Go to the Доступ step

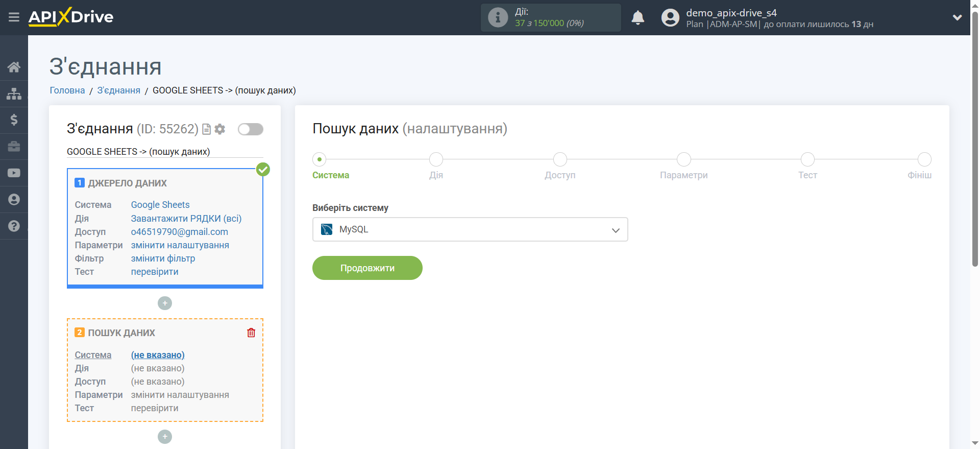coord(560,159)
